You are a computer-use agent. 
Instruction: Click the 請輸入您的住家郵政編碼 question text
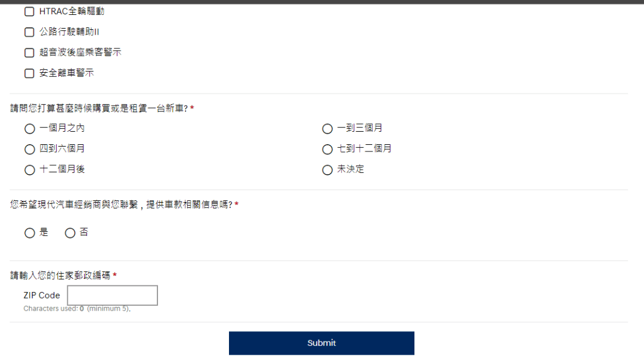coord(60,275)
